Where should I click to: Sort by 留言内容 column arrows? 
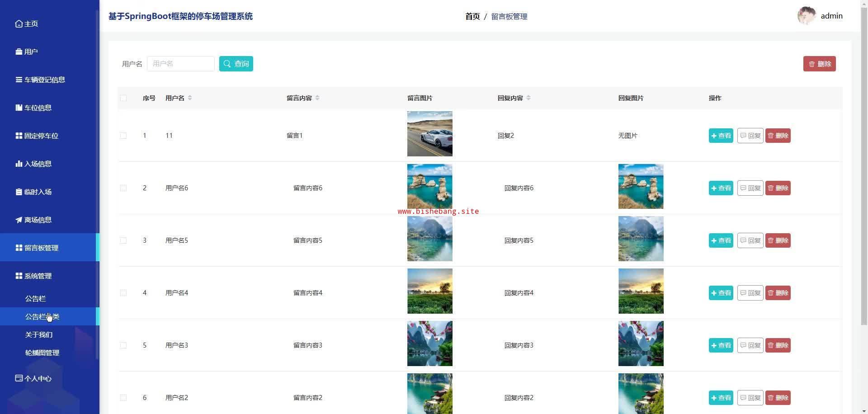click(317, 98)
